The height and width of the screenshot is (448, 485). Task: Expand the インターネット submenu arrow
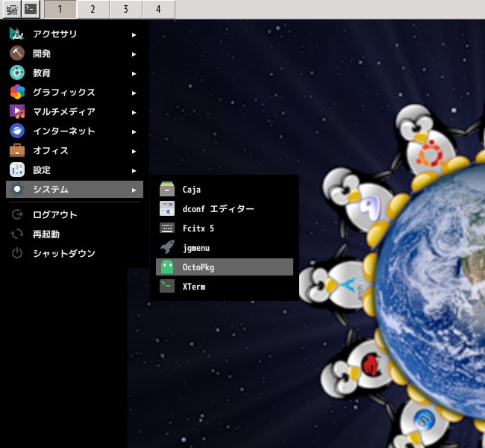[x=134, y=132]
